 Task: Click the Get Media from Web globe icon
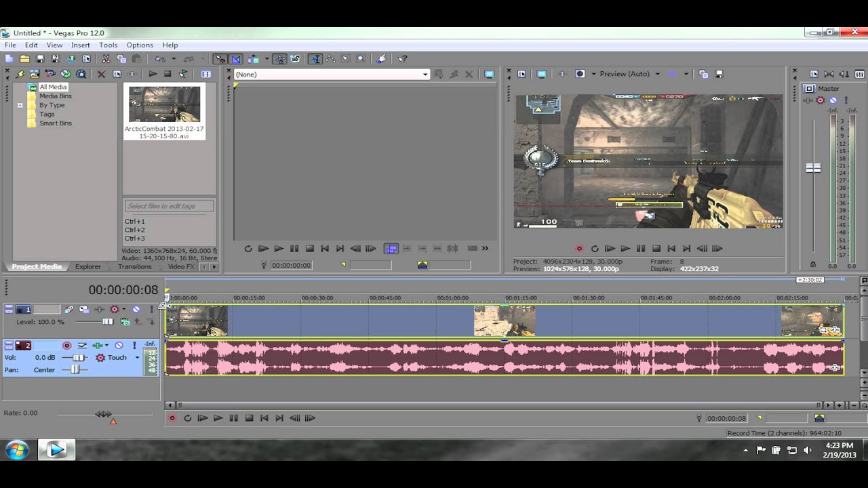[81, 74]
